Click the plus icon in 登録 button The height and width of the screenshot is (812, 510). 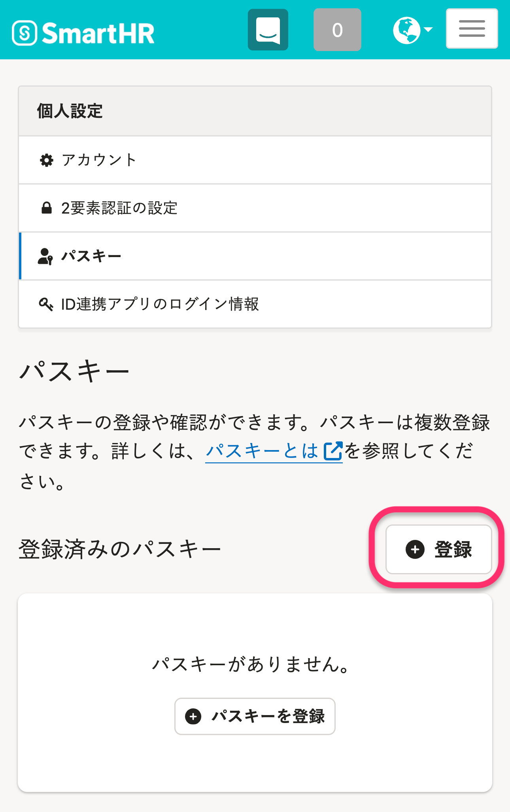(415, 549)
